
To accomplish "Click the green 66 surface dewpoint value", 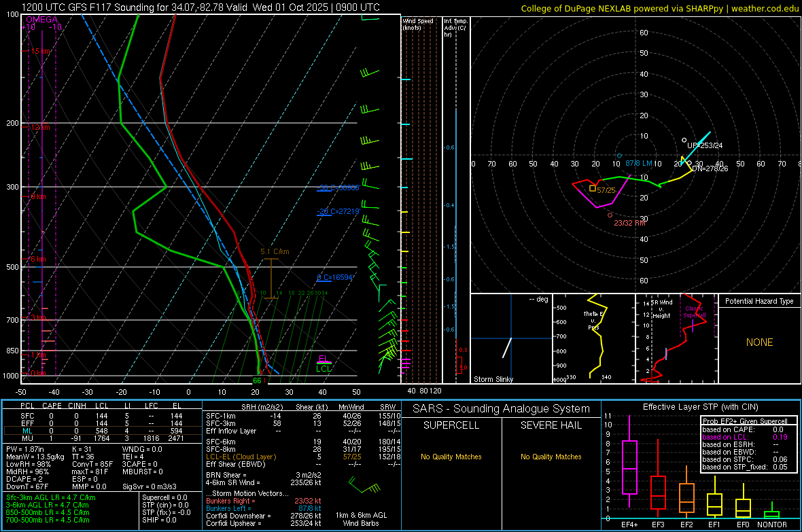I will 258,380.
